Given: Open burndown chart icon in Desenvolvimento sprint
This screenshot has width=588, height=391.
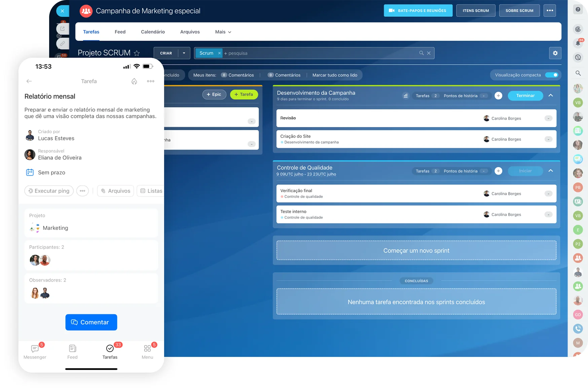Looking at the screenshot, I should point(405,96).
